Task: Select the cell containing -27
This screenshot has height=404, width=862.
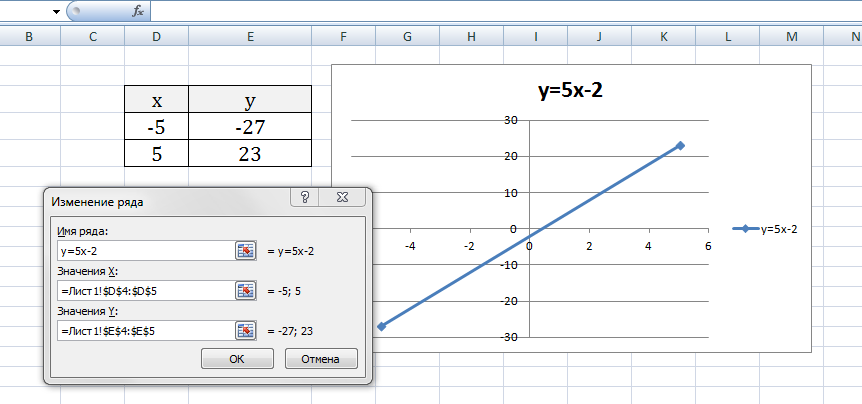Action: pos(250,127)
